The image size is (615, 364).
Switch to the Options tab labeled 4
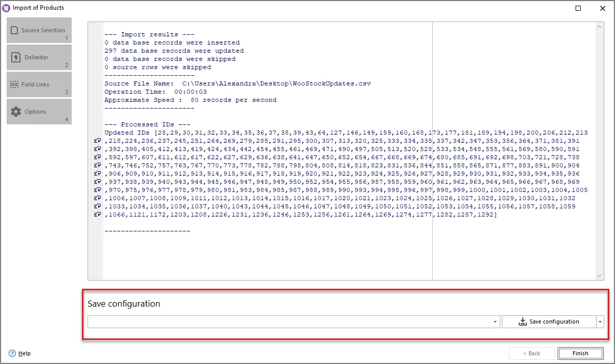(x=38, y=112)
